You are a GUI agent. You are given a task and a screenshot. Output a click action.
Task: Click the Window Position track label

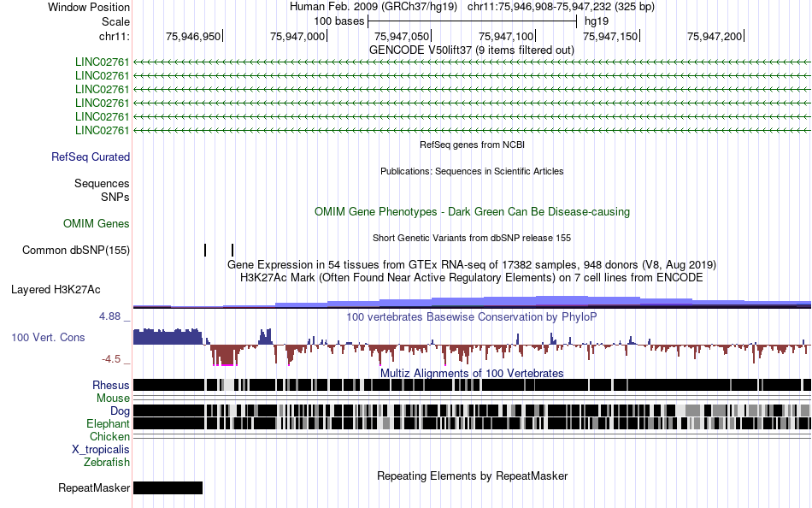coord(89,7)
